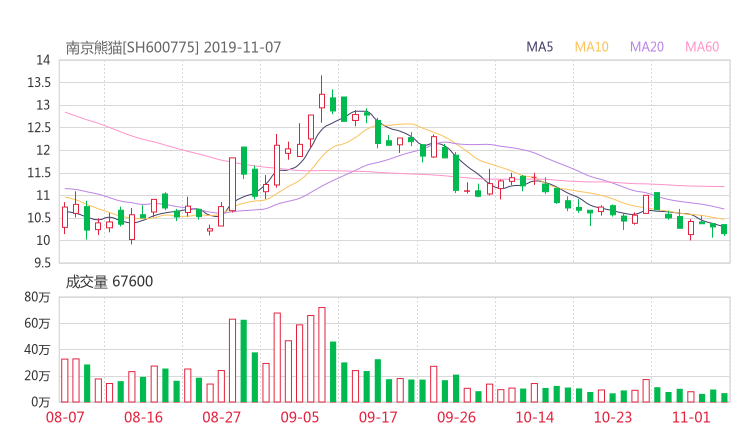This screenshot has width=740, height=440.
Task: Click the 60万 volume axis label
Action: [37, 323]
